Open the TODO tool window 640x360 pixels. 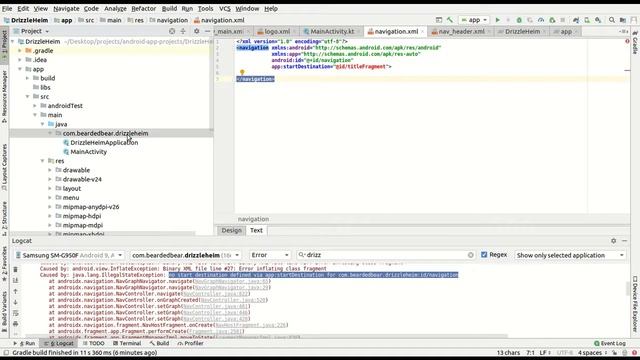pos(93,343)
